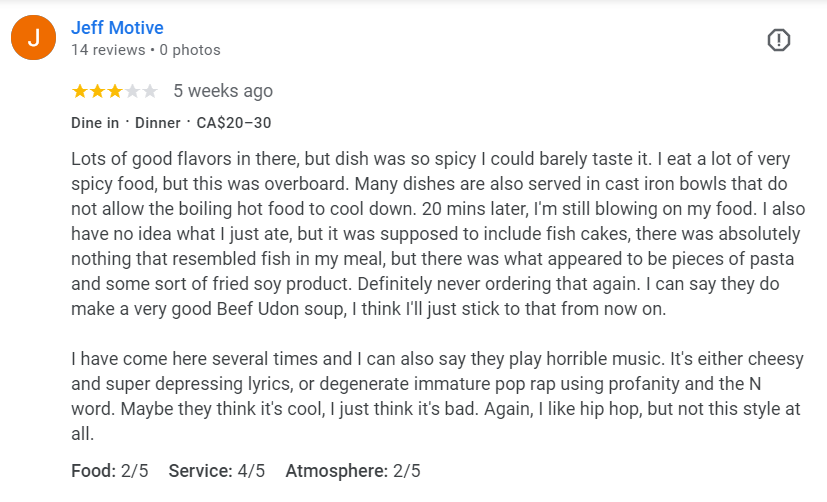
Task: Click the flag review report icon
Action: 778,40
